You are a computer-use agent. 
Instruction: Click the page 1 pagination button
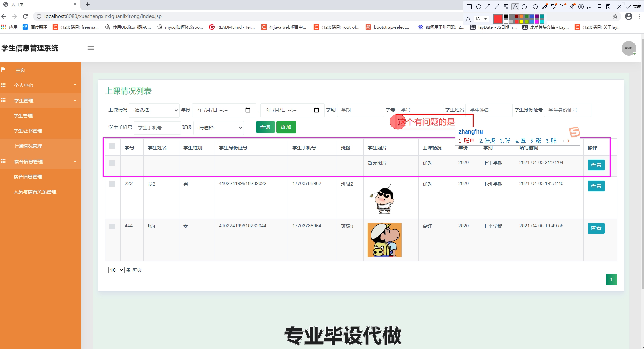pyautogui.click(x=611, y=280)
